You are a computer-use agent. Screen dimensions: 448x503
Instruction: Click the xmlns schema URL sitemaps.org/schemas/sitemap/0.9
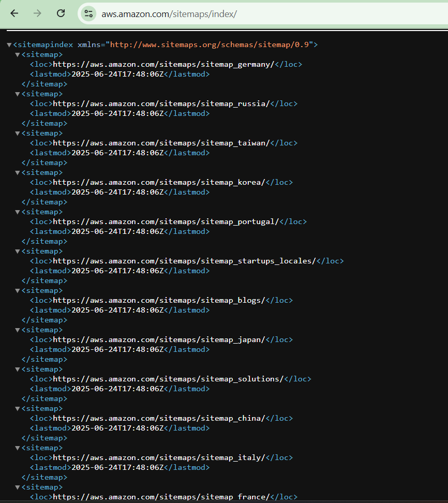click(209, 45)
